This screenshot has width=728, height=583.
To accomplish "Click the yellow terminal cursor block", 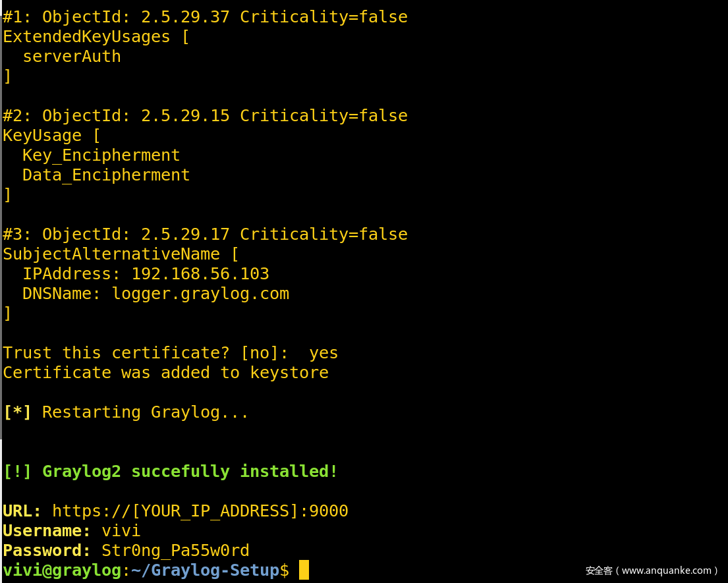I will pos(304,570).
